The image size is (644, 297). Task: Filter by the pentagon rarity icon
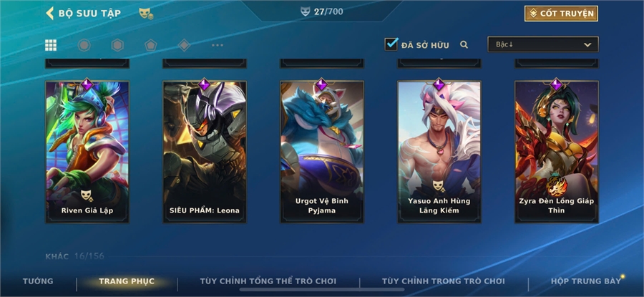tap(151, 45)
